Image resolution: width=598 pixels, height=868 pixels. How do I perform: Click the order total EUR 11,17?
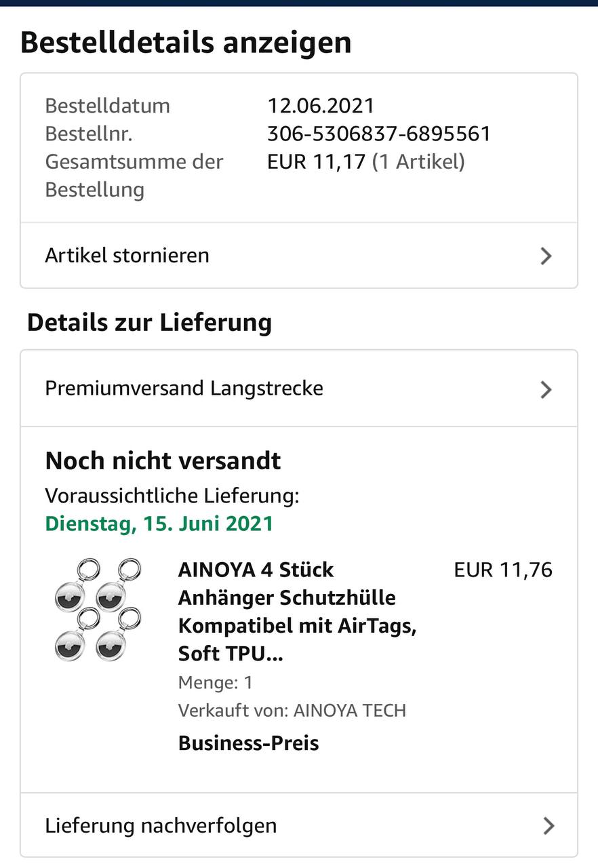coord(317,162)
